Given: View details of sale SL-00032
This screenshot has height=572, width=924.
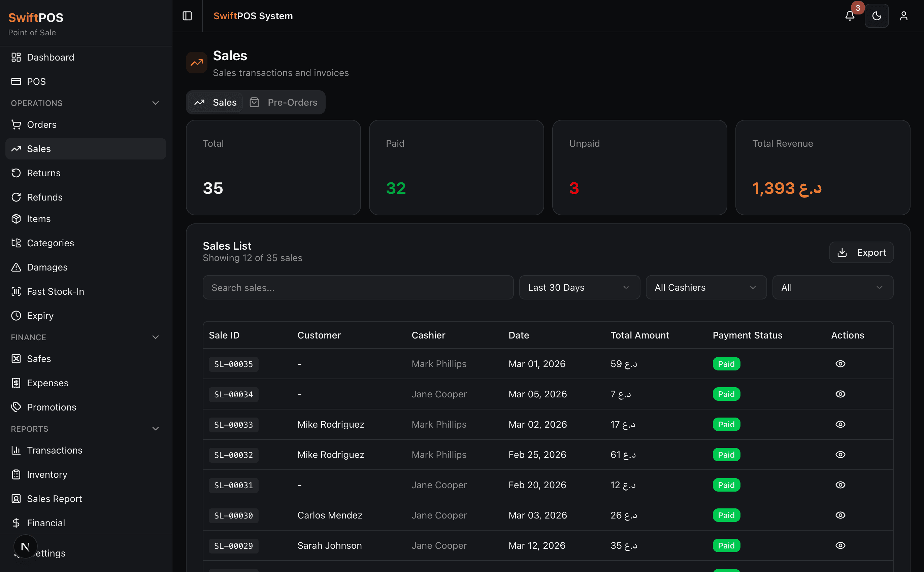Looking at the screenshot, I should point(840,454).
